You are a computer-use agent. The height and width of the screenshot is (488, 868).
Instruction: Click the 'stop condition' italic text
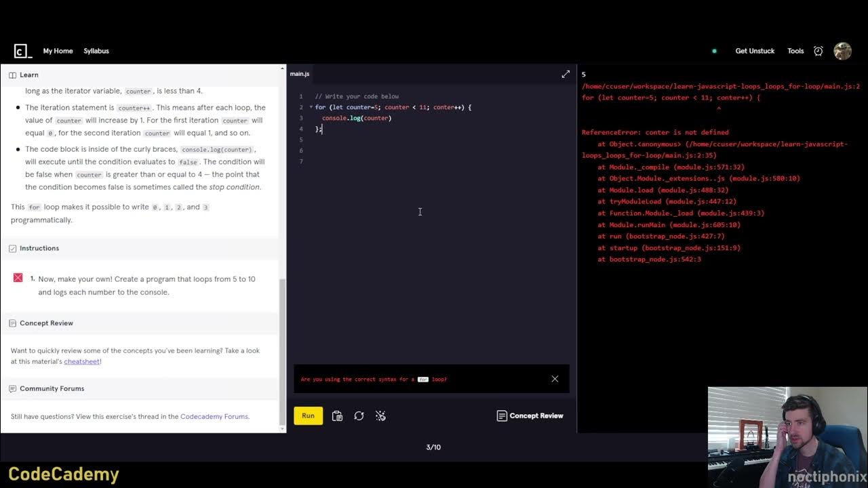[234, 187]
